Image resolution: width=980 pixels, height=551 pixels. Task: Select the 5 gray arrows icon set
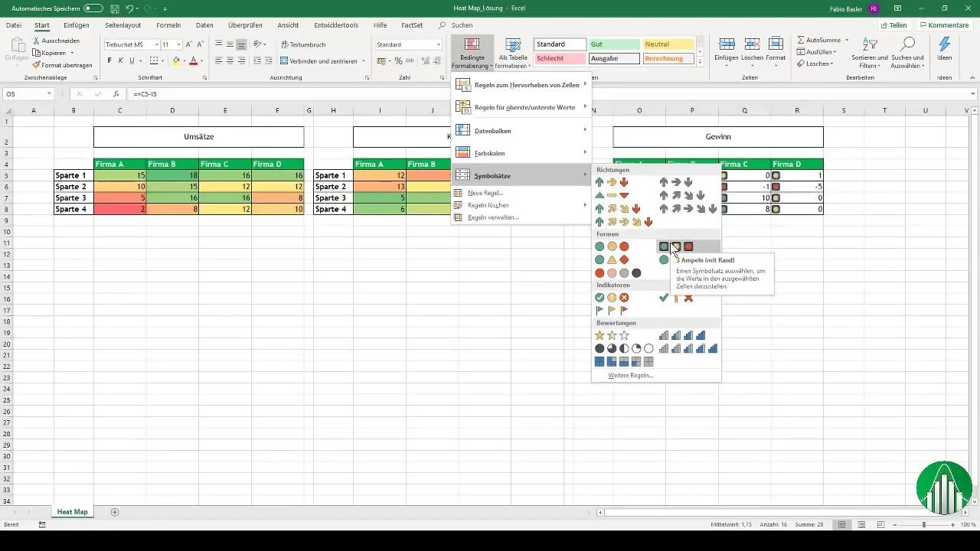(688, 208)
